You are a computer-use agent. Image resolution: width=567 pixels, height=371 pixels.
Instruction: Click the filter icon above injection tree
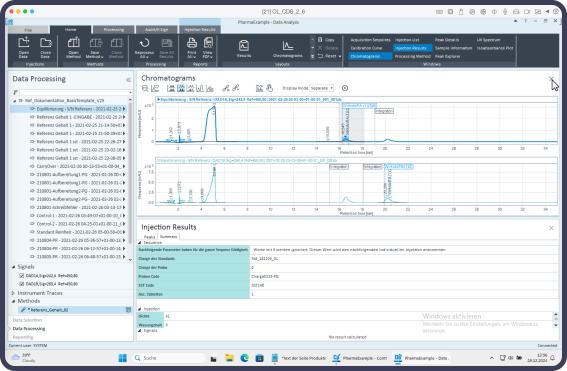tap(15, 93)
